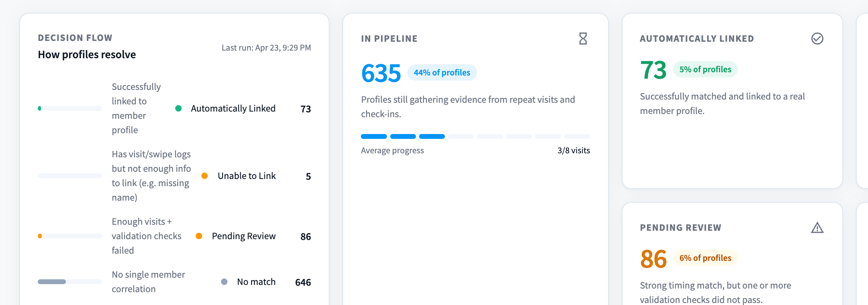The width and height of the screenshot is (868, 305).
Task: Open the No match row label
Action: coord(256,282)
